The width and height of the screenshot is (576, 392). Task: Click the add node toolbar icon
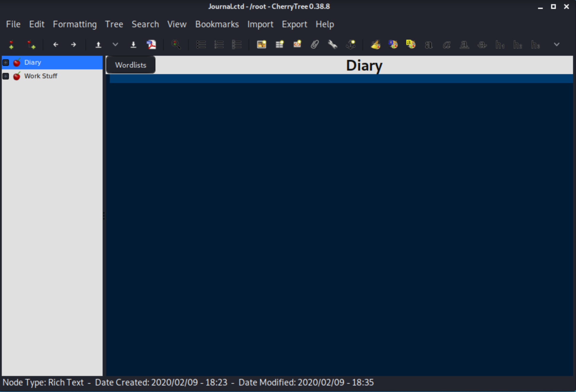[12, 45]
